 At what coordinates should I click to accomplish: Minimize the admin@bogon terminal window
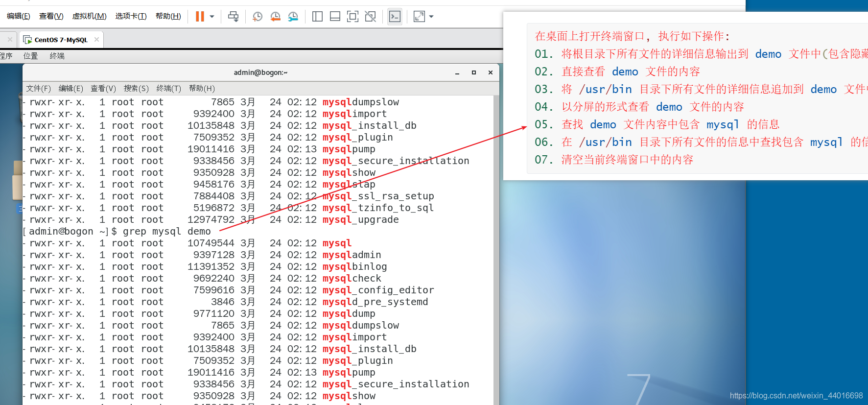[x=457, y=72]
